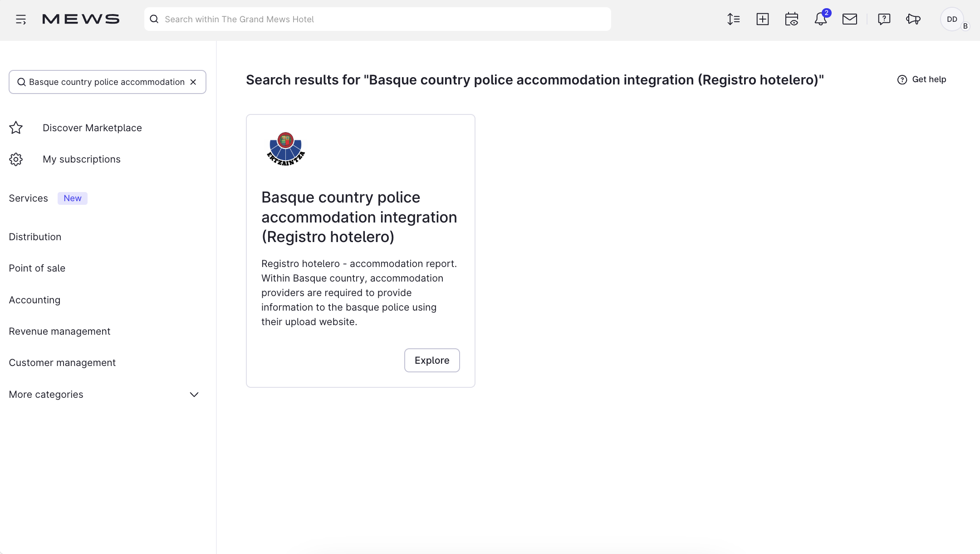Viewport: 980px width, 554px height.
Task: Open the calendar overview icon
Action: 792,19
